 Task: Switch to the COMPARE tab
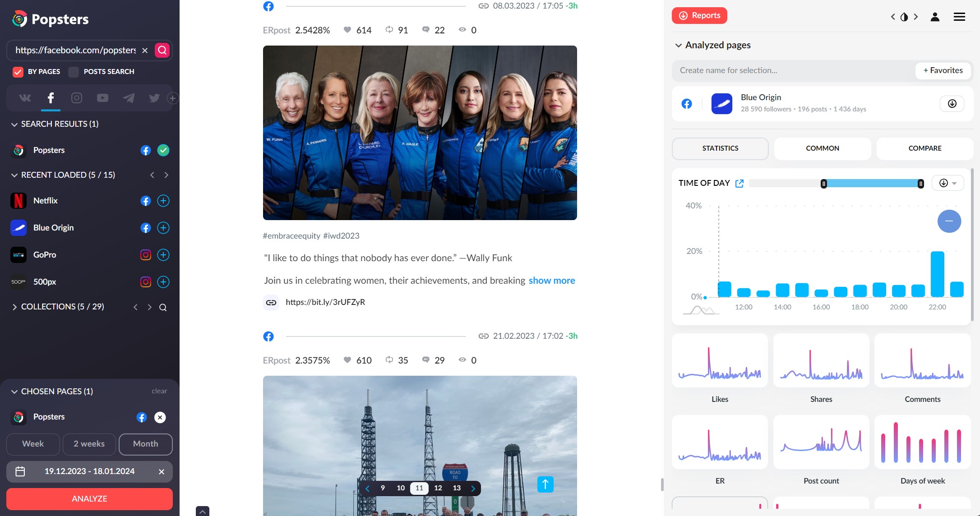pyautogui.click(x=925, y=148)
